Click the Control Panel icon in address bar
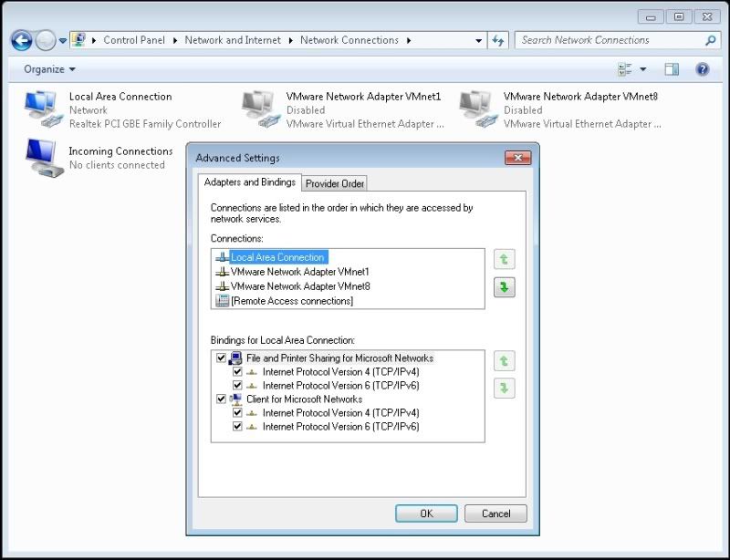The width and height of the screenshot is (730, 560). point(79,40)
